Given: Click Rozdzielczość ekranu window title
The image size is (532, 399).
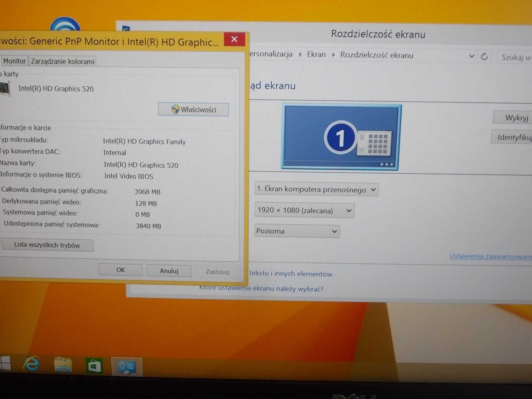Looking at the screenshot, I should [x=378, y=34].
